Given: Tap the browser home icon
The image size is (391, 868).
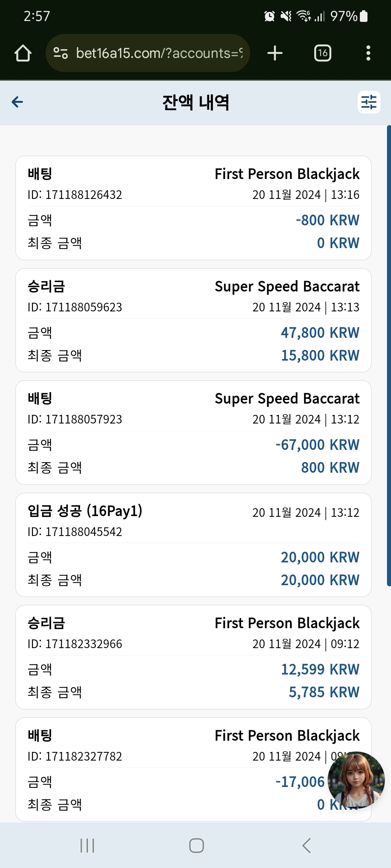Looking at the screenshot, I should click(x=23, y=53).
